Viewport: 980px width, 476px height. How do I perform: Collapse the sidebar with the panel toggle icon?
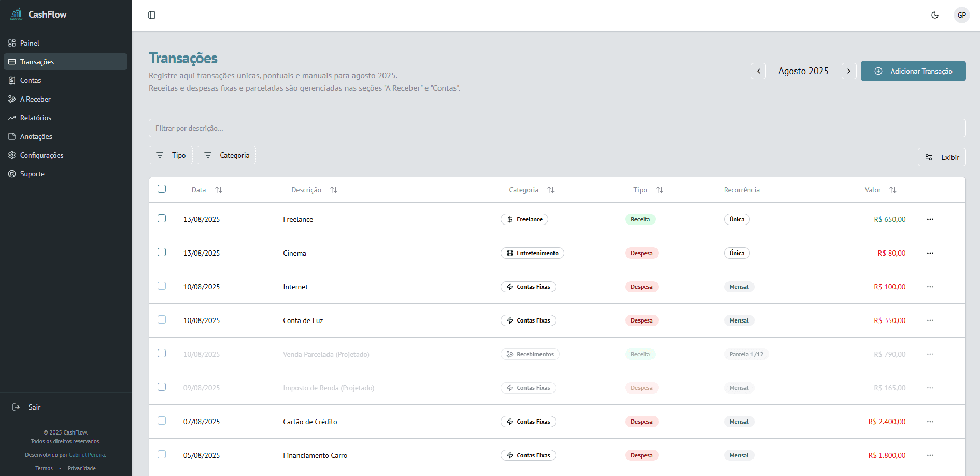[152, 15]
